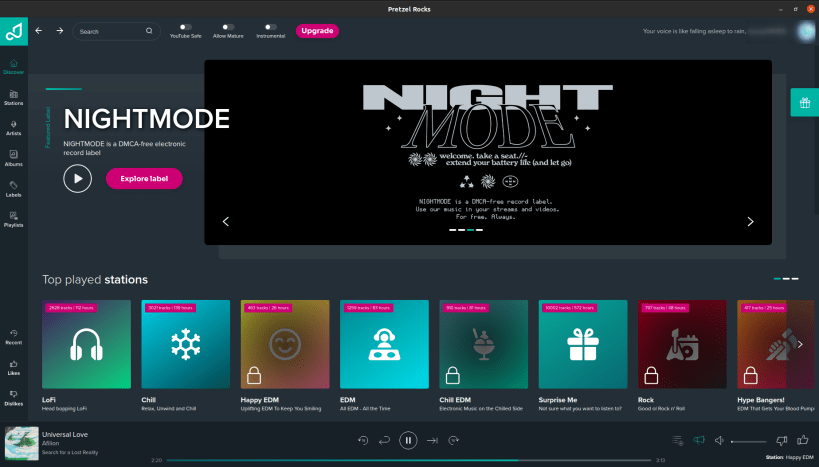The image size is (819, 467).
Task: Select the Happy EDM station title
Action: point(260,400)
